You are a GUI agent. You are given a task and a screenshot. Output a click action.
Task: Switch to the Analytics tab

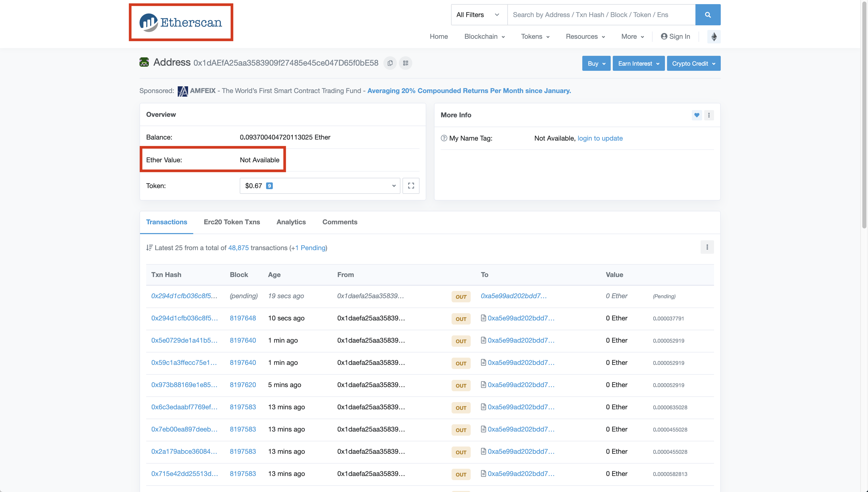[291, 222]
